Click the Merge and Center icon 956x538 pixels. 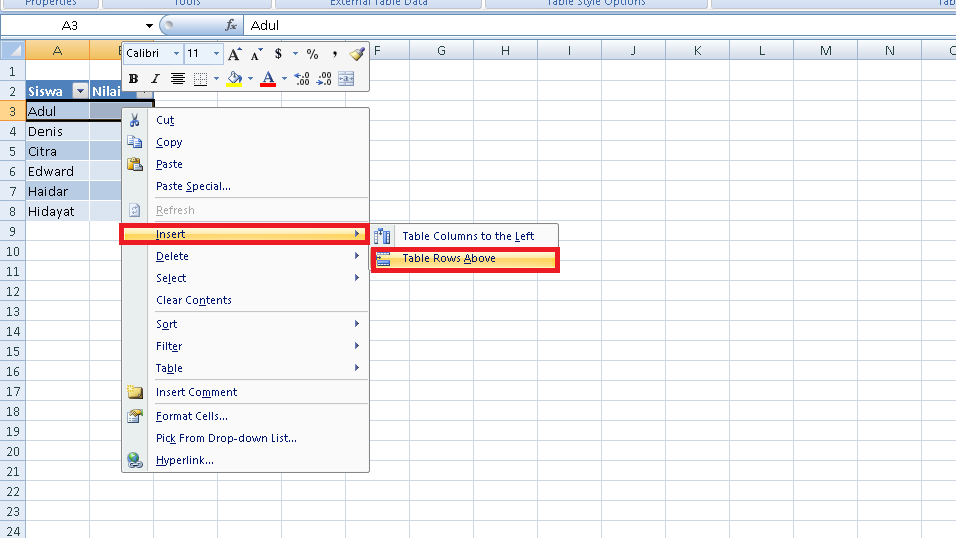(346, 79)
